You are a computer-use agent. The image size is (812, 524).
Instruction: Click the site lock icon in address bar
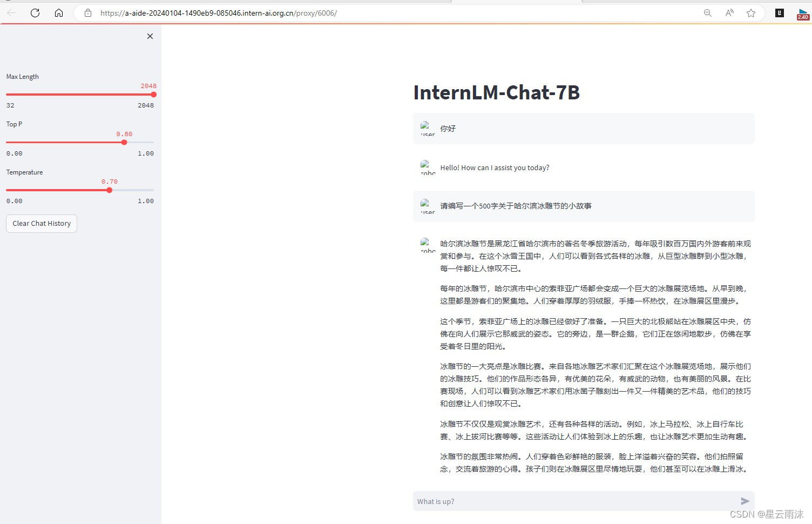[88, 13]
